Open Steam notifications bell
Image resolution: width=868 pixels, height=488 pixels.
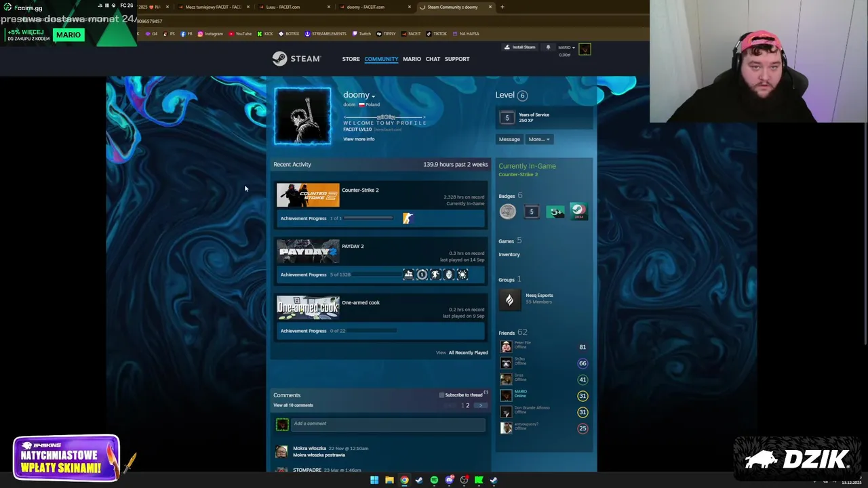(548, 47)
